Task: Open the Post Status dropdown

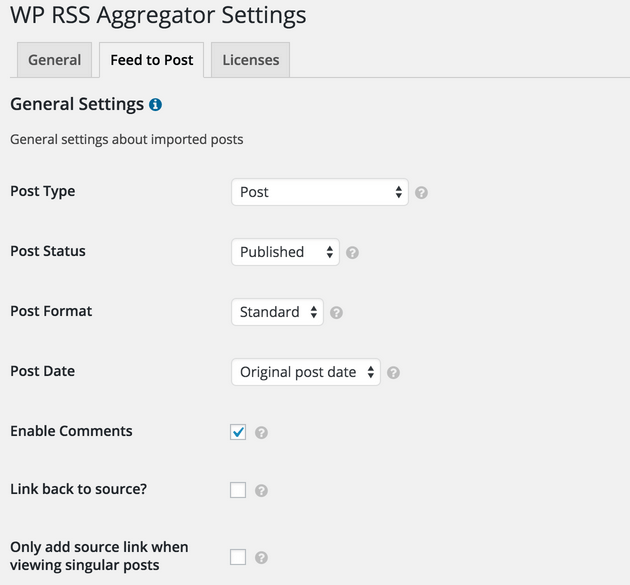Action: (x=285, y=252)
